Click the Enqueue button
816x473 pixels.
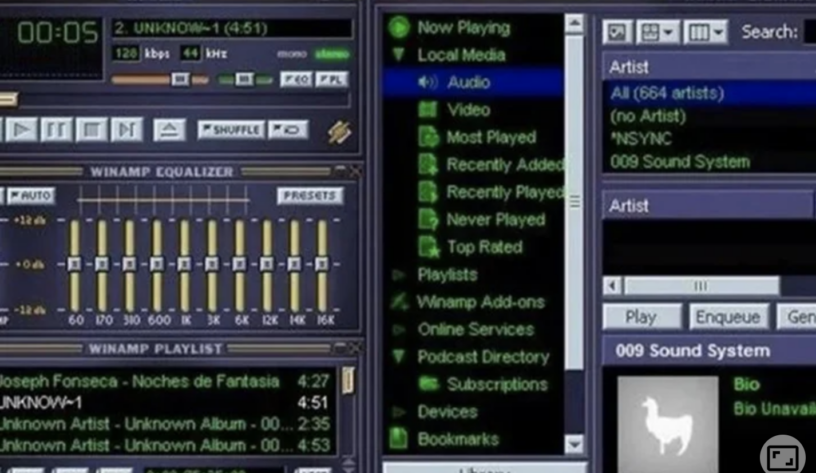(728, 317)
